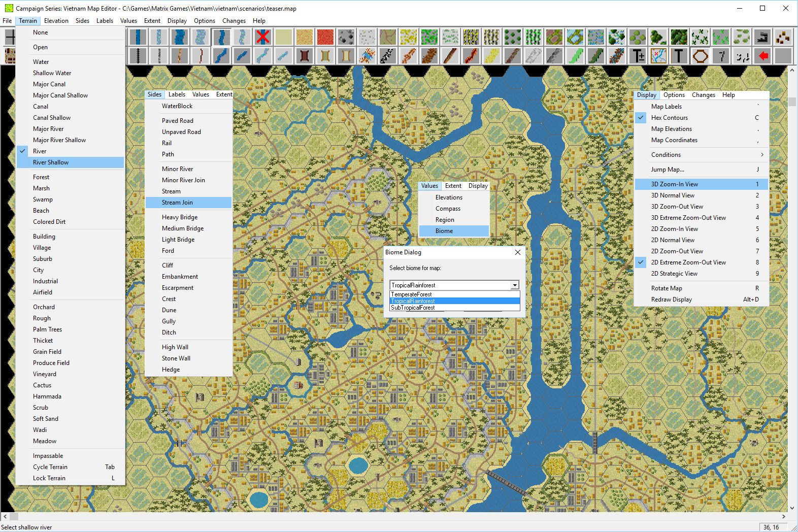798x532 pixels.
Task: Click the T± elevation label icon
Action: (x=638, y=55)
